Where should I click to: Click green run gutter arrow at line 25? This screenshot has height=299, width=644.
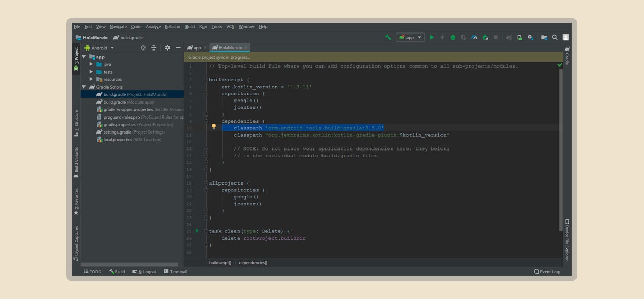[x=197, y=231]
